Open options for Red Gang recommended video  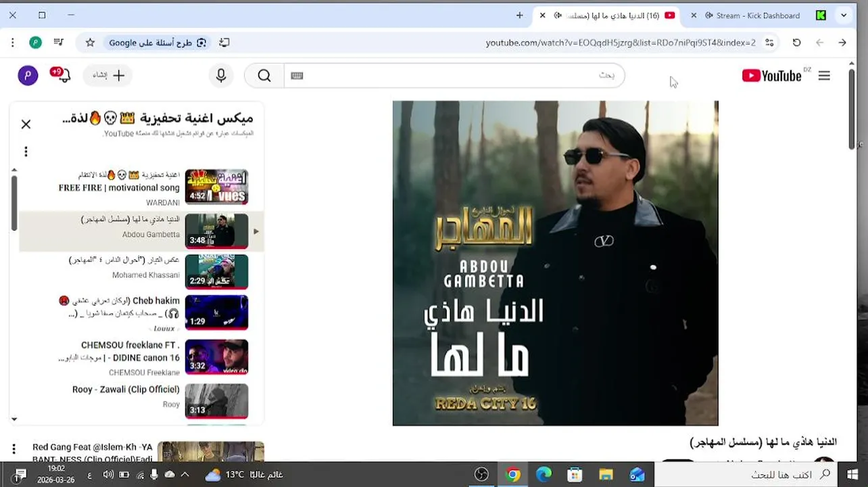pyautogui.click(x=14, y=449)
